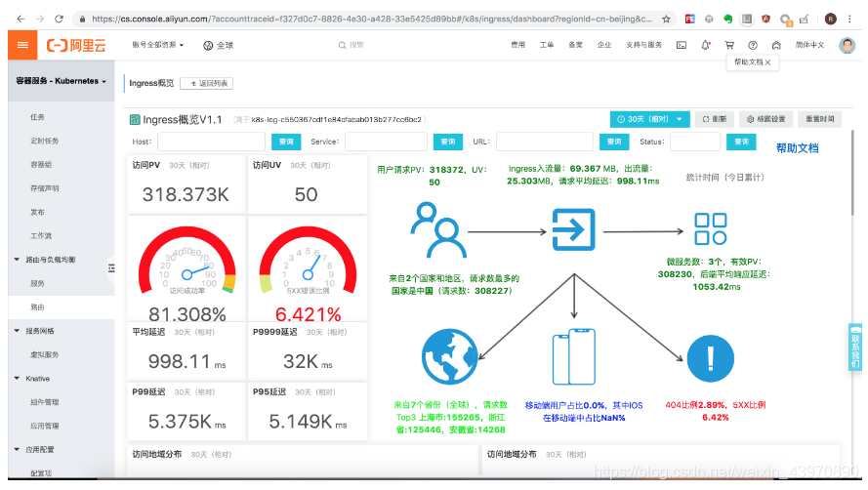Click the Ingress entry arrow icon
This screenshot has width=868, height=490.
[x=573, y=229]
